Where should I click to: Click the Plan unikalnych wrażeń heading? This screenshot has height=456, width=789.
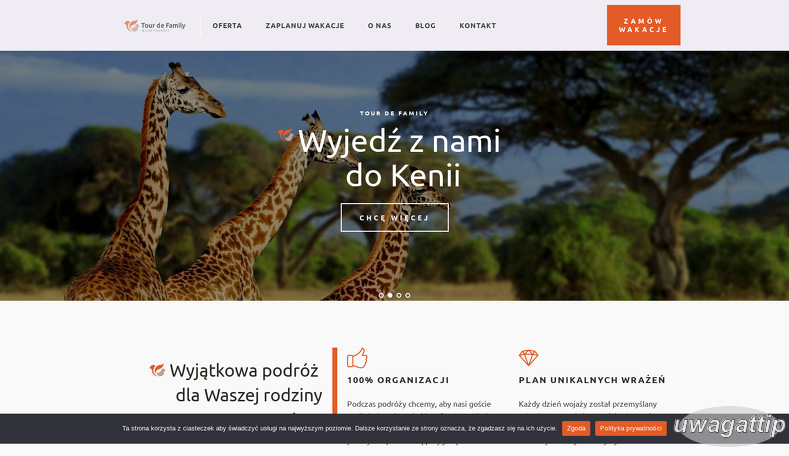[592, 380]
